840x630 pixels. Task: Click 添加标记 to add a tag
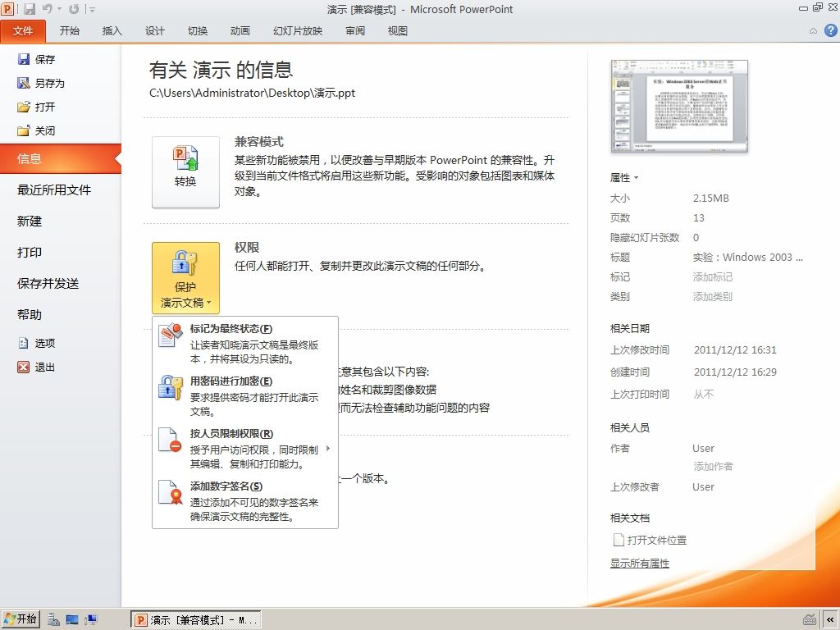713,277
